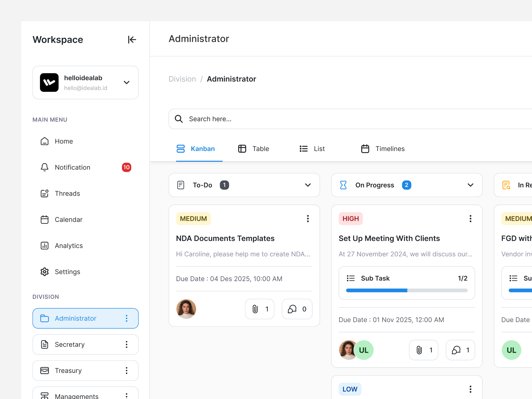This screenshot has height=399, width=532.
Task: Click comments button on Meeting card
Action: pyautogui.click(x=460, y=350)
